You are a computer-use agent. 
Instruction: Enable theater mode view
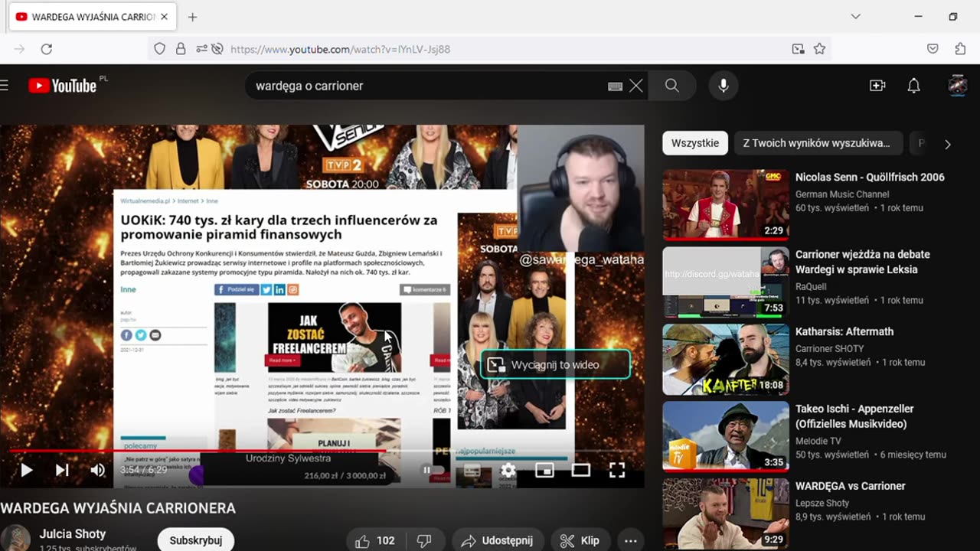[581, 470]
